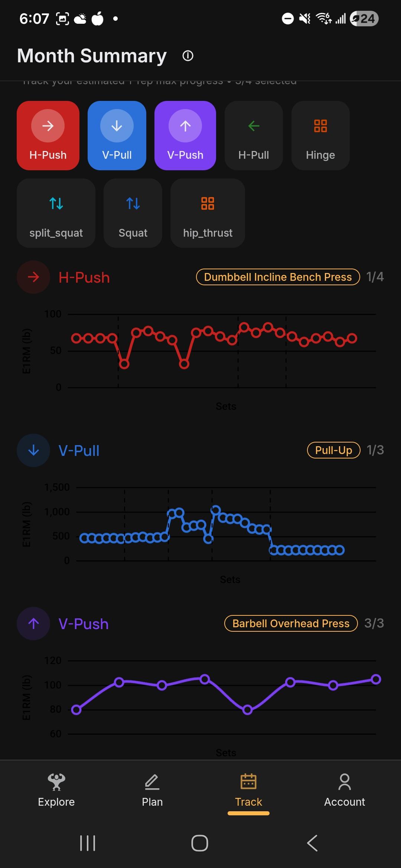Switch exercise from the Pull-Up pill

(x=333, y=450)
